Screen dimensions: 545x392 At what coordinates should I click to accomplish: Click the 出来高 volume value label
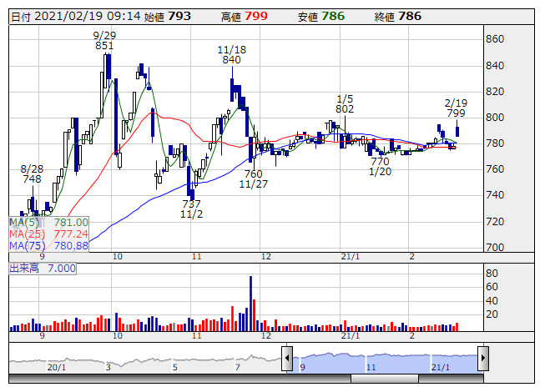point(43,269)
